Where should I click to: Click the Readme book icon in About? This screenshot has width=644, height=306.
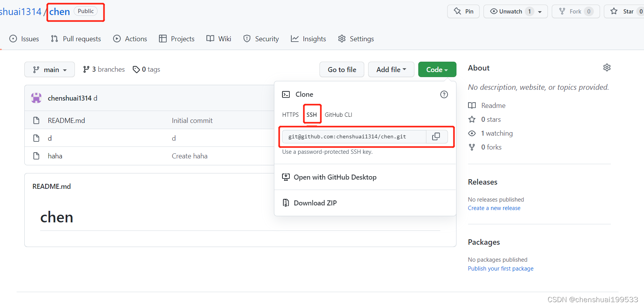472,106
